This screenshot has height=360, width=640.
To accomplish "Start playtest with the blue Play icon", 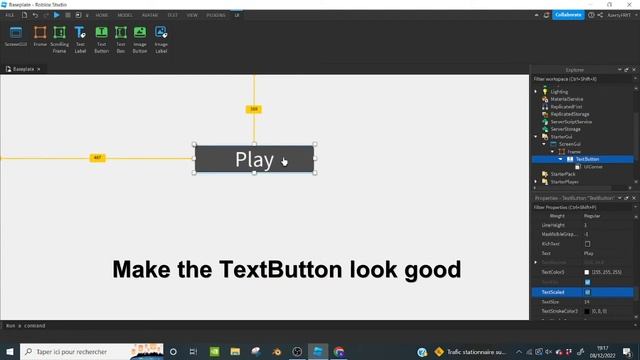I will tap(57, 15).
